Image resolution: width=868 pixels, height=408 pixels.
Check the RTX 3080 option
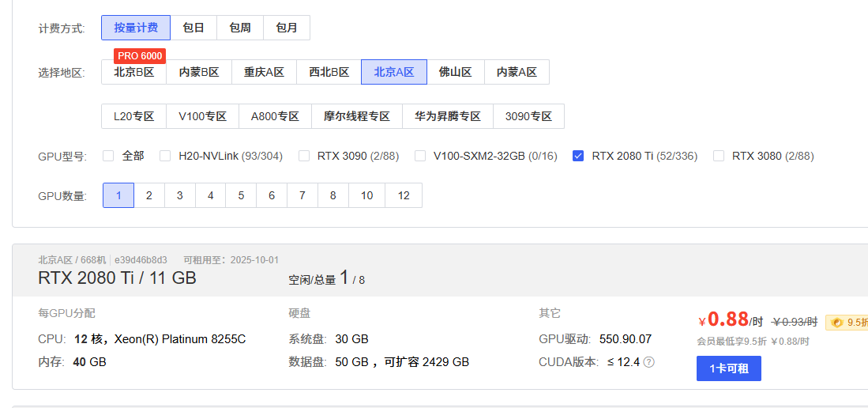[x=719, y=156]
